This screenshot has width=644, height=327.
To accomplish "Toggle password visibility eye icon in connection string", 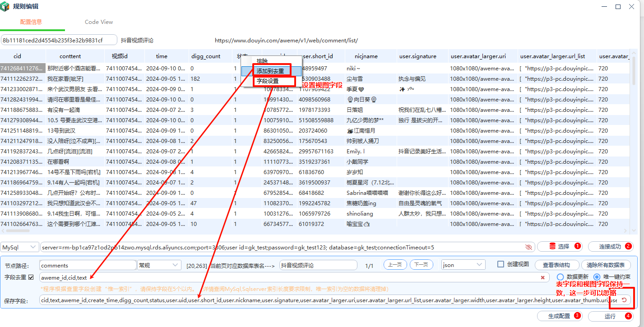I will pos(528,247).
